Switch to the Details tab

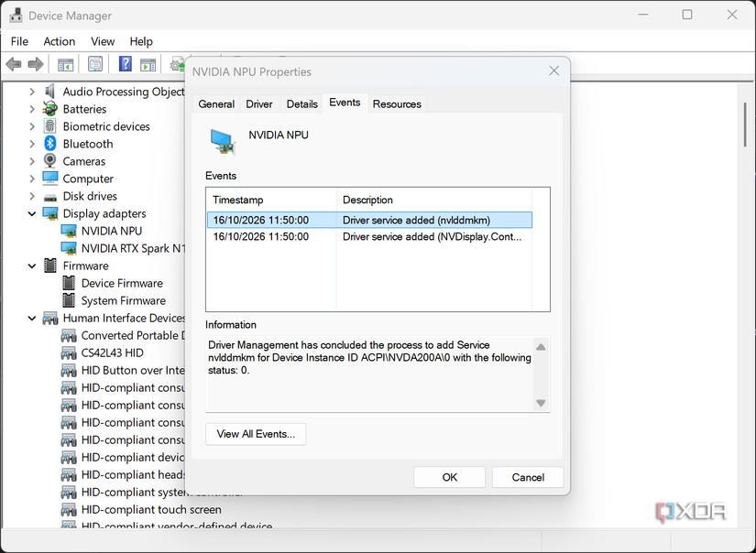click(301, 104)
